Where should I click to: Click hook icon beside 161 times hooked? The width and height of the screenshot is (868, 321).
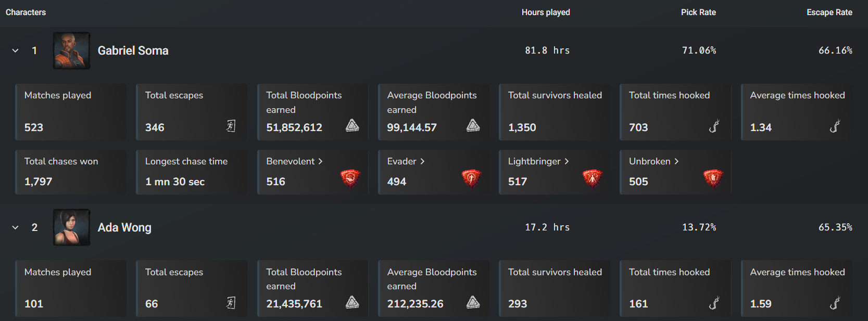click(714, 303)
